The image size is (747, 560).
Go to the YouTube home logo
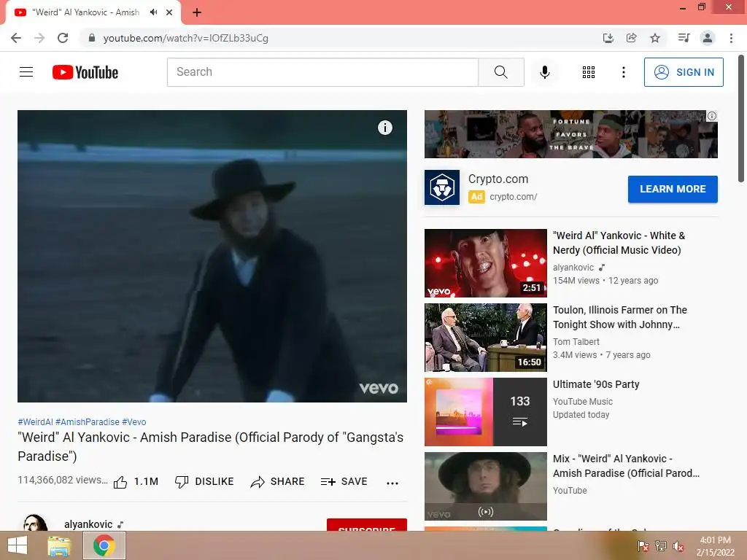click(85, 72)
